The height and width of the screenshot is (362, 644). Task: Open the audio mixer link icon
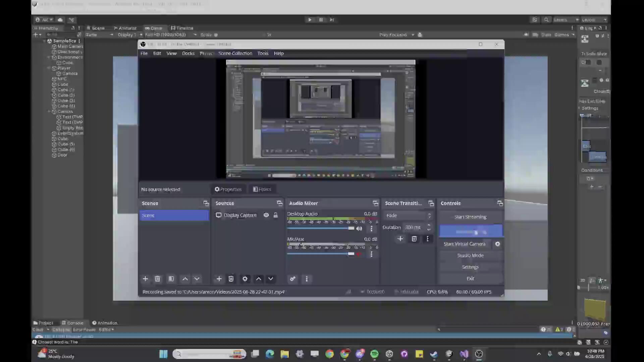(x=292, y=279)
